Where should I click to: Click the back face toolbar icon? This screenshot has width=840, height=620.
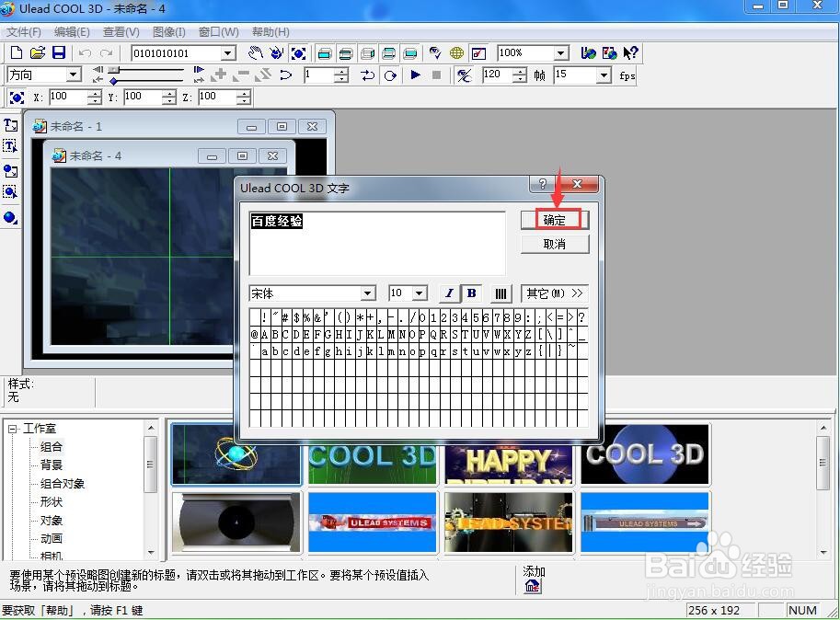(410, 53)
